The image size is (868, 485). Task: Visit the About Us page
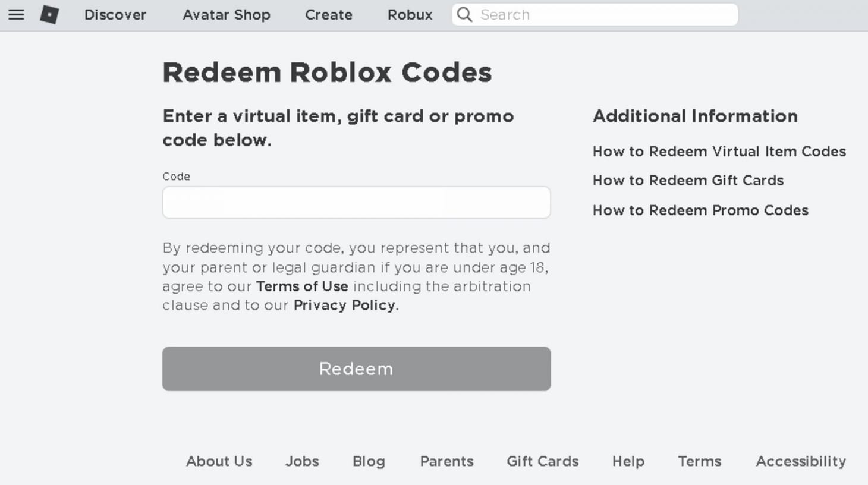tap(219, 461)
